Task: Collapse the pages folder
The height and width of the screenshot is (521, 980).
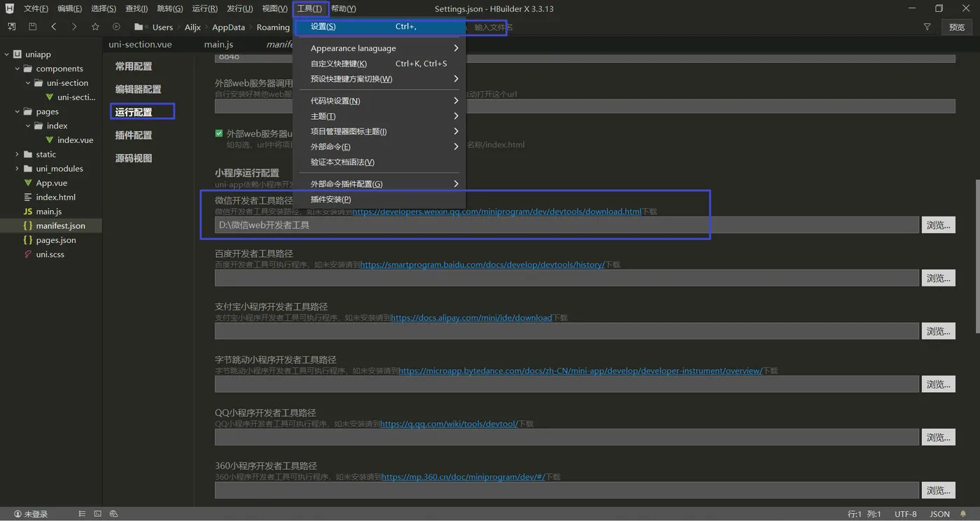Action: pyautogui.click(x=17, y=111)
